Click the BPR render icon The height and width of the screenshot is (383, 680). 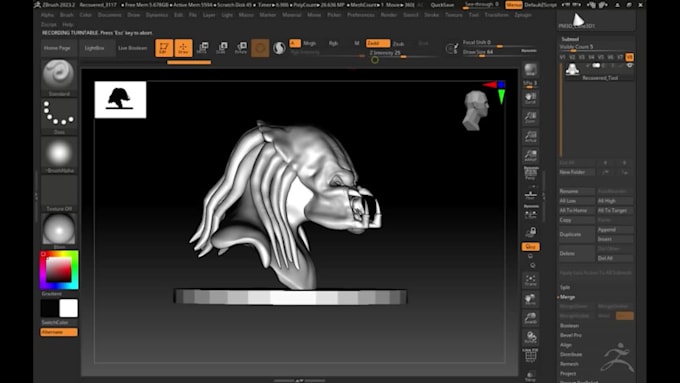point(530,70)
